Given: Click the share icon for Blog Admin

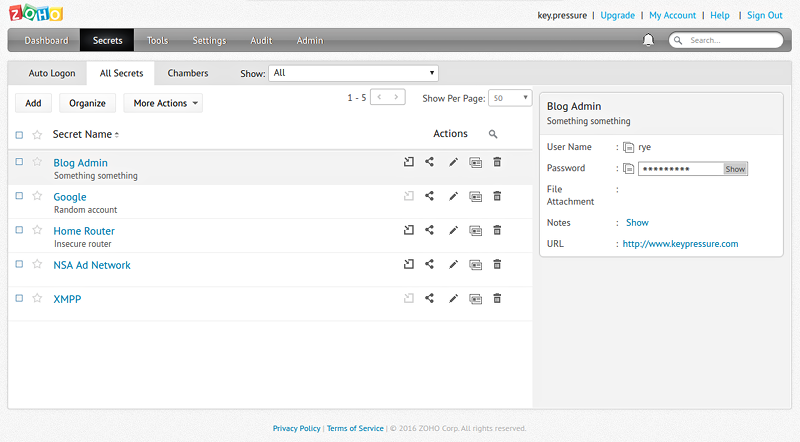Looking at the screenshot, I should click(x=430, y=162).
